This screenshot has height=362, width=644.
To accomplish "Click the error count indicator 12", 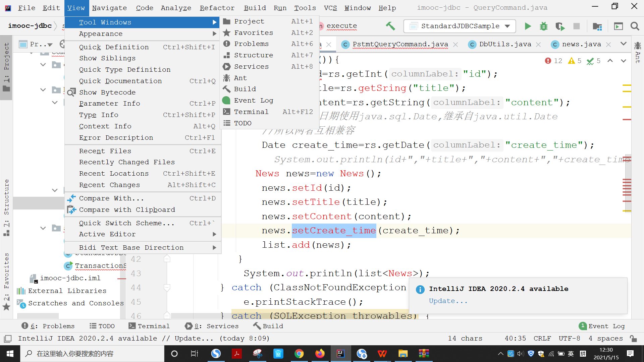I will click(x=554, y=61).
